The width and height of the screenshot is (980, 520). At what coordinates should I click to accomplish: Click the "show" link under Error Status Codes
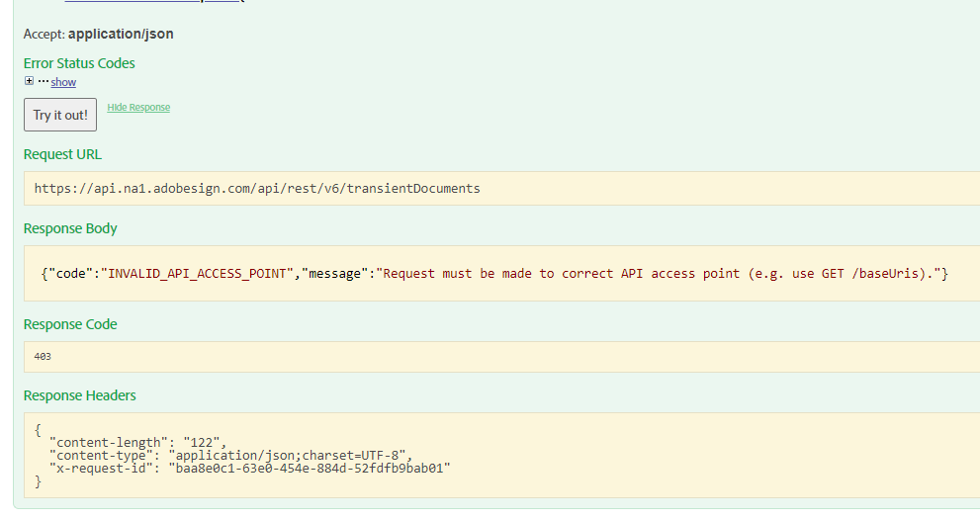63,82
